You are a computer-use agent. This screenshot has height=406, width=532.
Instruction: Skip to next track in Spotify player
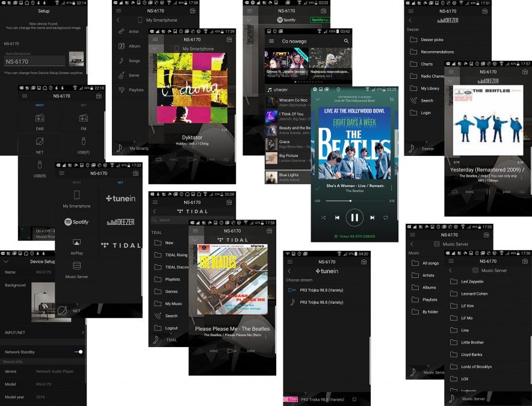(372, 217)
